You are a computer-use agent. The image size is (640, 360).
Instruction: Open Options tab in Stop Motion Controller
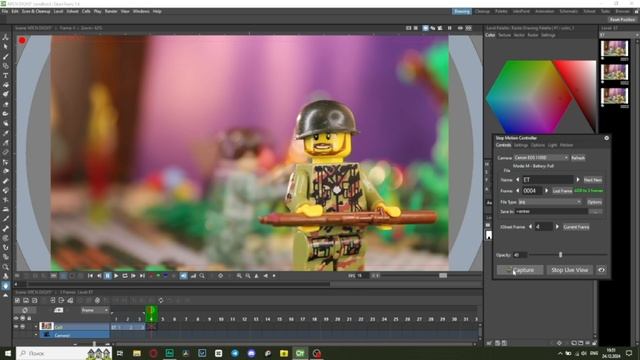[538, 145]
